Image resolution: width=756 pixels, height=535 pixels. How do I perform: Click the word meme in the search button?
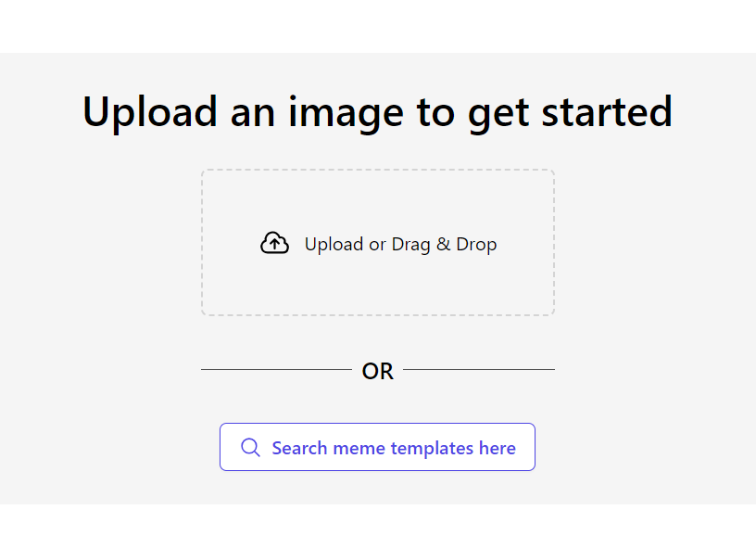tap(359, 449)
